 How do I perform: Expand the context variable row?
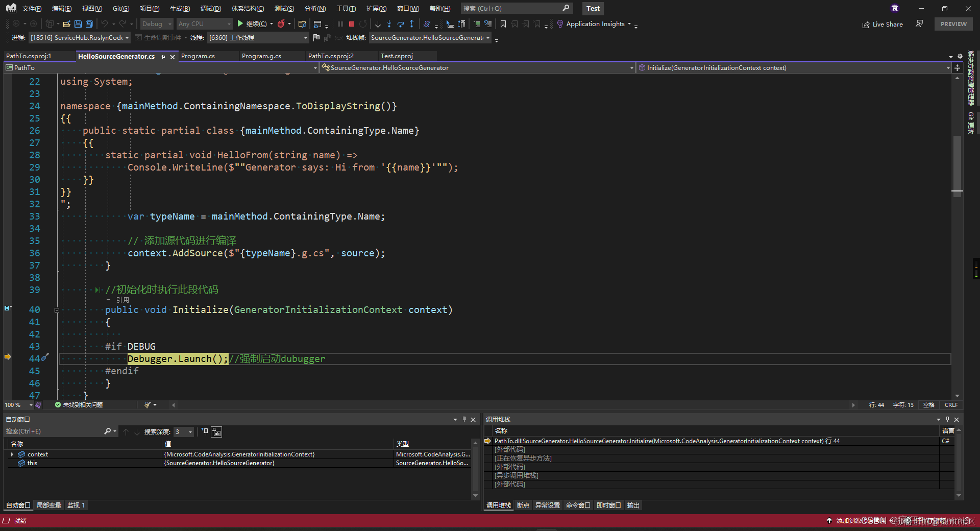pos(12,454)
